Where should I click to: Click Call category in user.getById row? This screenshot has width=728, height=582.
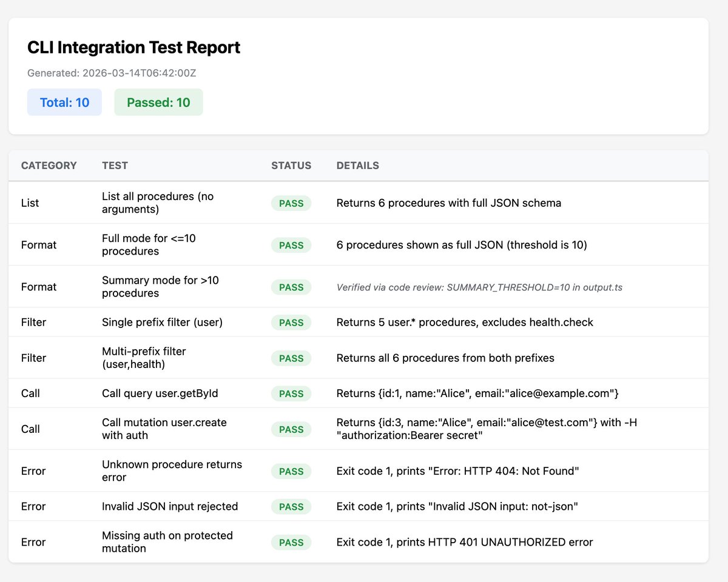30,393
